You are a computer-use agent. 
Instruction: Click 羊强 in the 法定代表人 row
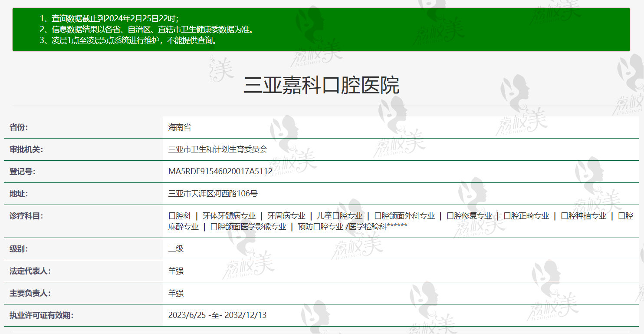point(176,271)
